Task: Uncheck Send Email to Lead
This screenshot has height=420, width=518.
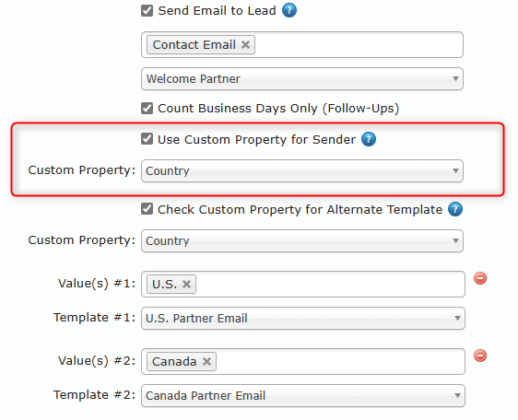Action: (x=147, y=10)
